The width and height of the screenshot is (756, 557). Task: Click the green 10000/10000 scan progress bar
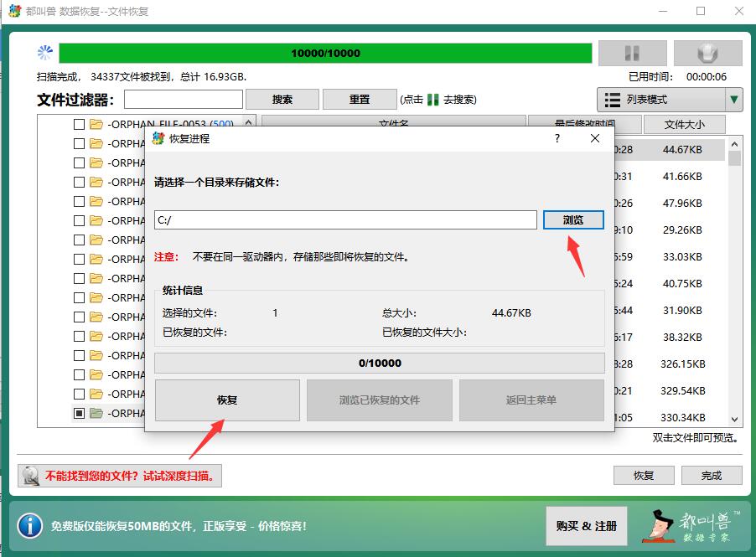[325, 53]
